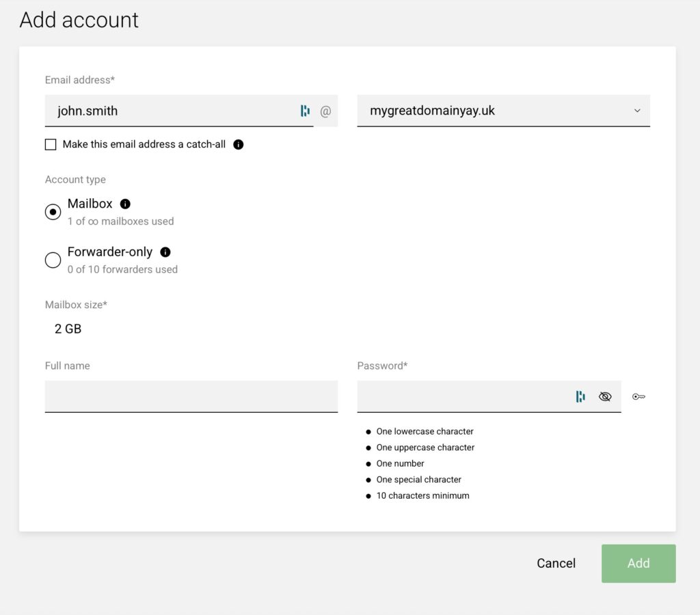Select Forwarder-only radio button

53,260
